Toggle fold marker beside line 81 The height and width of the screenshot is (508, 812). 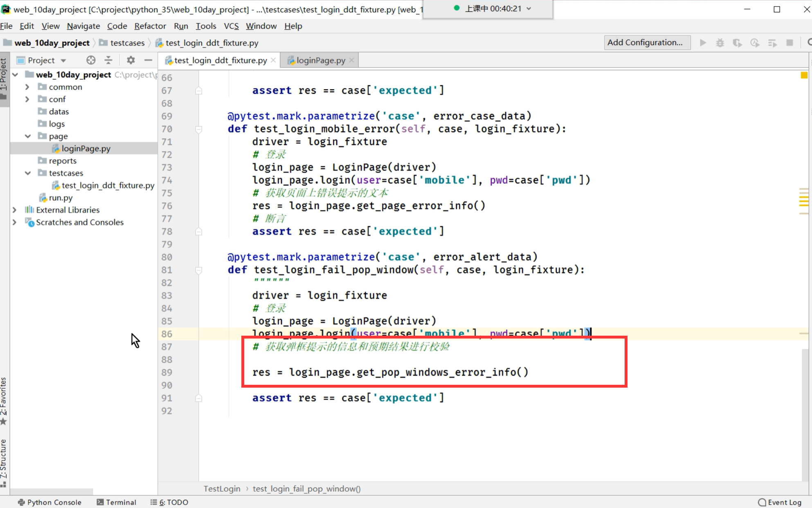[x=199, y=270]
